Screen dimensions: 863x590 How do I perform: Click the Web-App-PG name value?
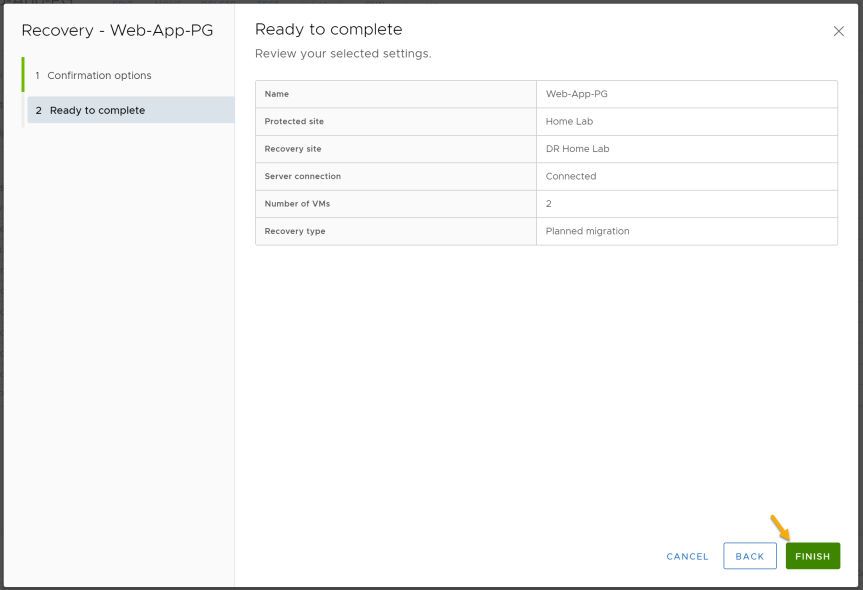click(x=576, y=94)
